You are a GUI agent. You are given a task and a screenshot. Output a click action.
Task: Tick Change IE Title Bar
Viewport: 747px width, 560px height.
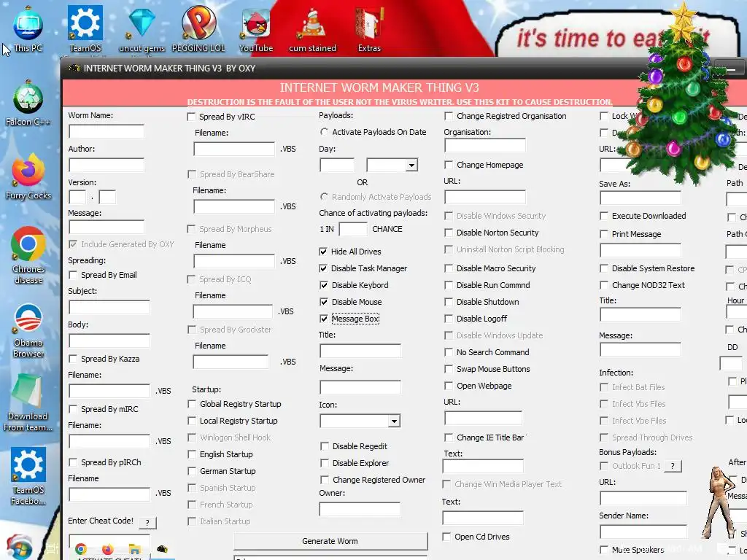point(449,437)
